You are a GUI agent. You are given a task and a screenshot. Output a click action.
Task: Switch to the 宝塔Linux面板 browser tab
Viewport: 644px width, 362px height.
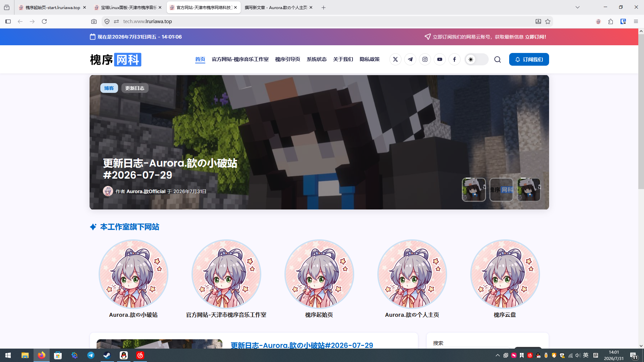tap(128, 7)
